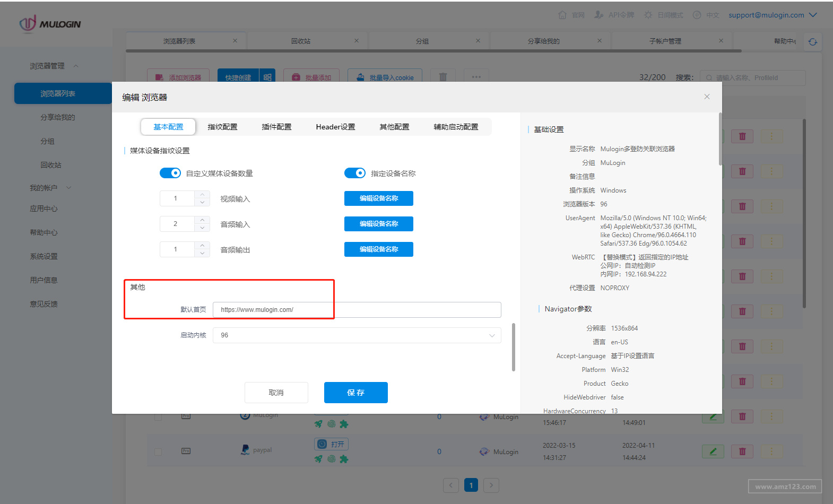
Task: Decrease 音频输入 count
Action: (x=202, y=228)
